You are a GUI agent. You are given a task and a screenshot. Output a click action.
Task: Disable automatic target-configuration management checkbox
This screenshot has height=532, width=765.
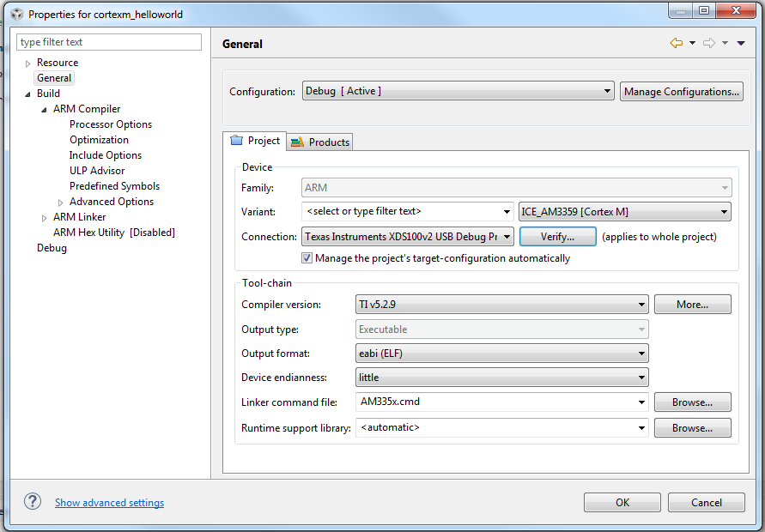[307, 257]
